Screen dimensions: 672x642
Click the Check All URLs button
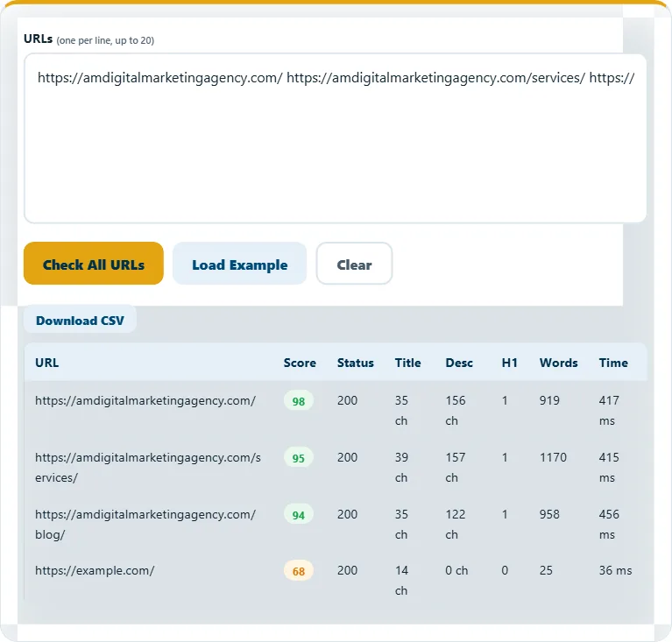[x=94, y=263]
